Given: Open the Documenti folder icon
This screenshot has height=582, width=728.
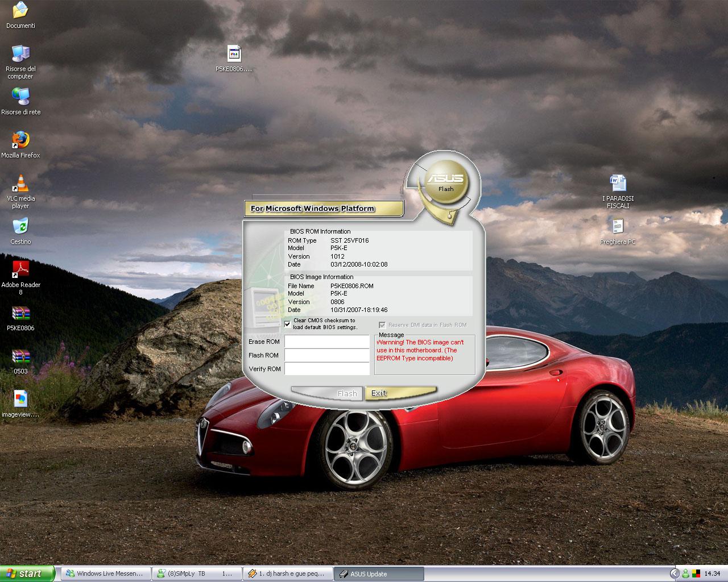Looking at the screenshot, I should (20, 10).
